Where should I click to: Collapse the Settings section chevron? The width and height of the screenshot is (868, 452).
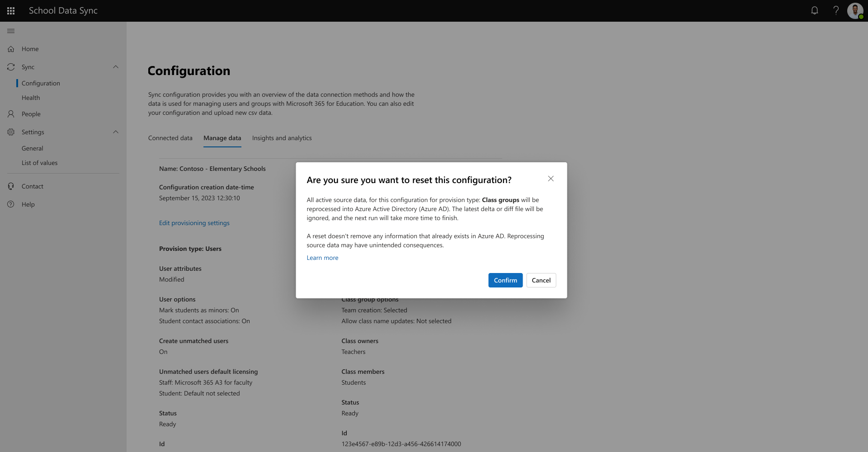point(116,132)
